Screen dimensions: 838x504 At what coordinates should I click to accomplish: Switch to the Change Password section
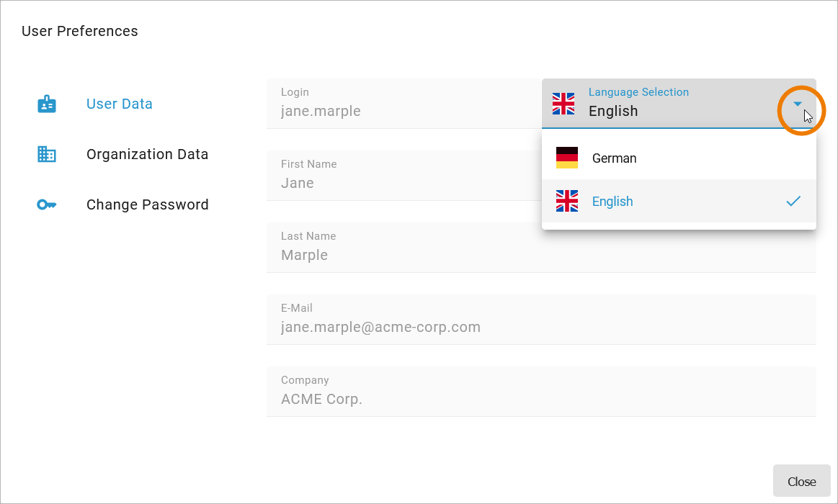(147, 204)
